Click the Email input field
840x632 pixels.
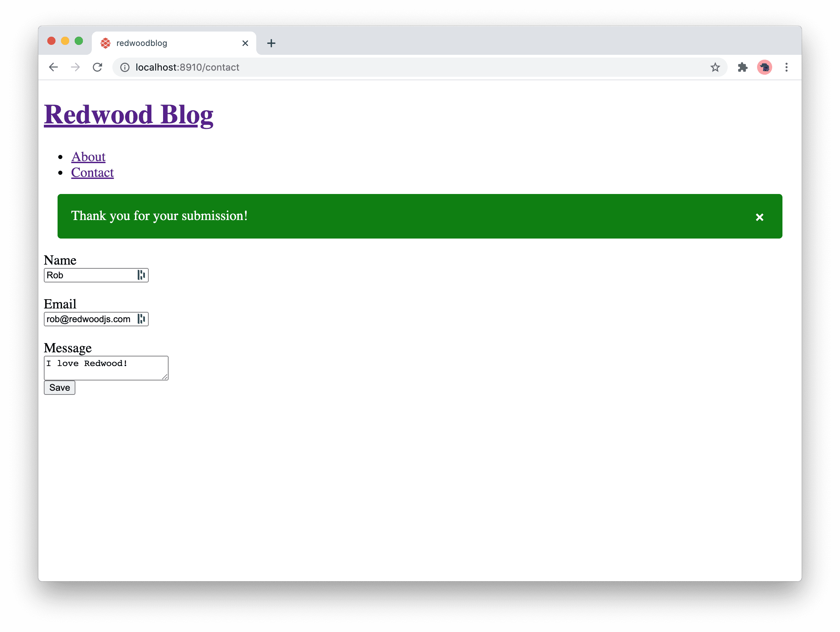coord(96,319)
